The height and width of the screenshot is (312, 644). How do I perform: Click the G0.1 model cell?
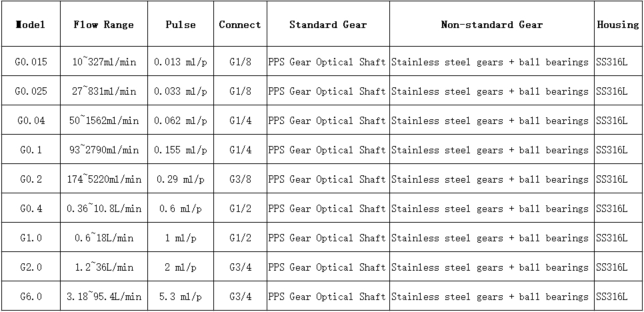tap(31, 150)
